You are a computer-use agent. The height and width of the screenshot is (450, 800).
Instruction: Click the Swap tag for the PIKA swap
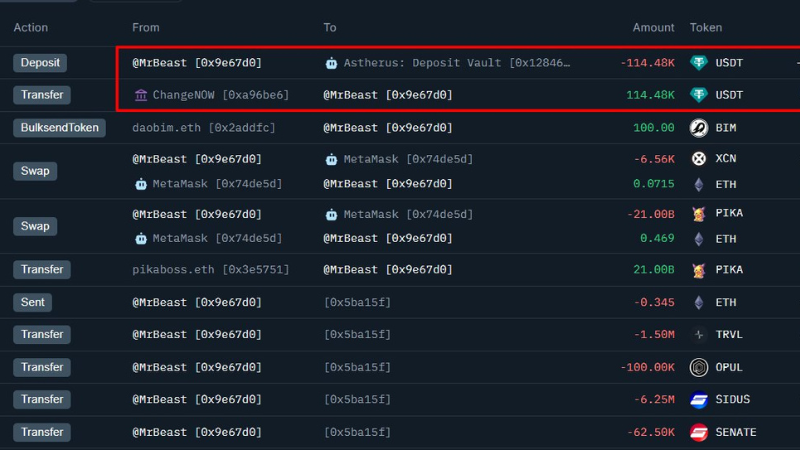[x=35, y=226]
